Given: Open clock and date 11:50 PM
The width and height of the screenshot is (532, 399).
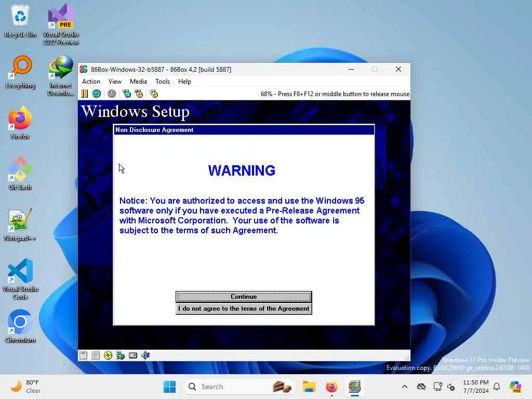Looking at the screenshot, I should click(x=476, y=387).
